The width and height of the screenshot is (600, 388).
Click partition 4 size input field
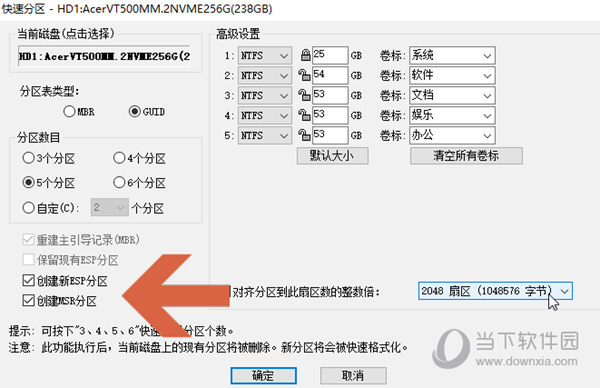point(330,115)
